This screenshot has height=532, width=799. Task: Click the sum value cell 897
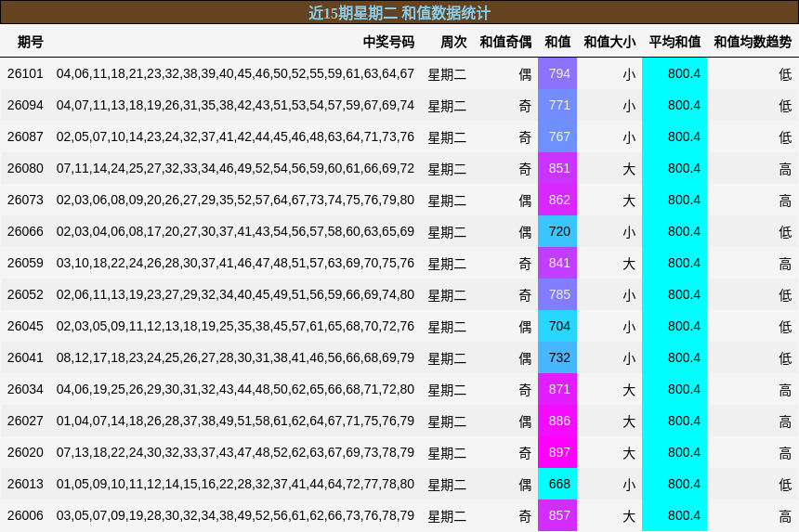pyautogui.click(x=557, y=452)
